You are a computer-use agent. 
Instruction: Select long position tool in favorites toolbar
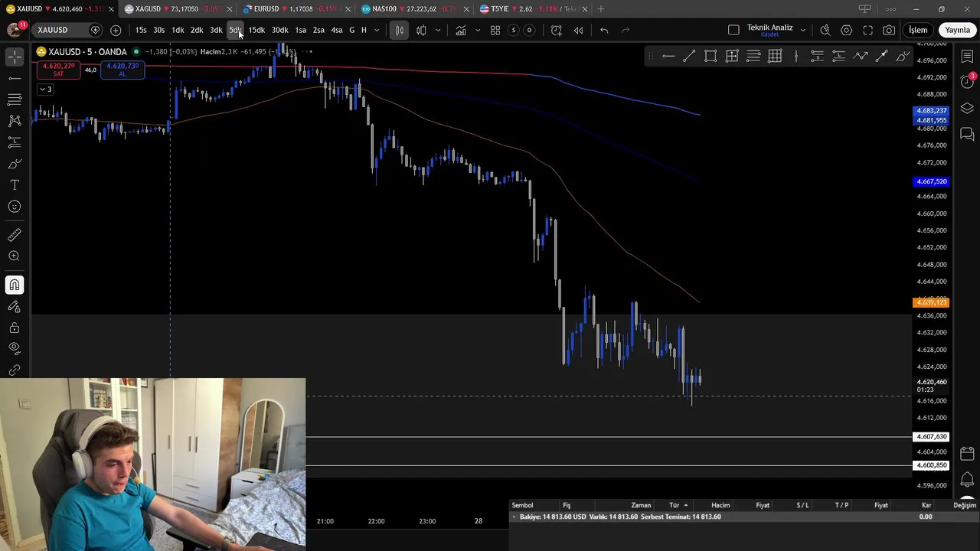pos(838,56)
